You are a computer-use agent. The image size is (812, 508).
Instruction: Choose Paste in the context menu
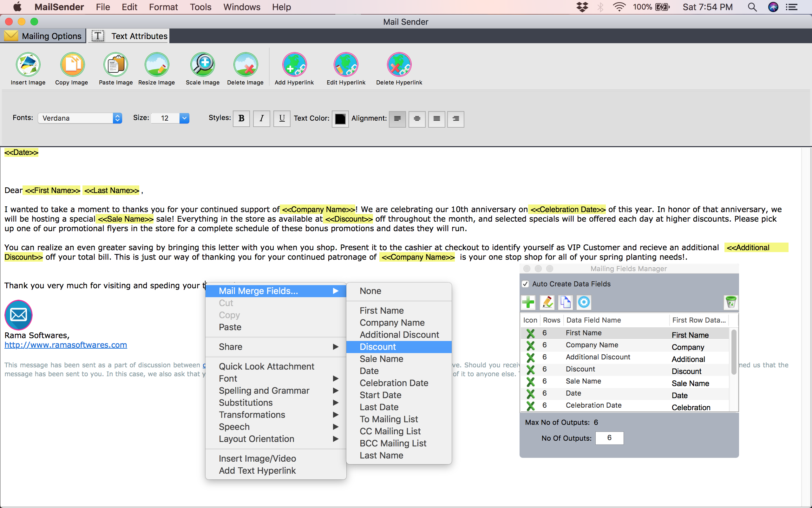[276, 327]
